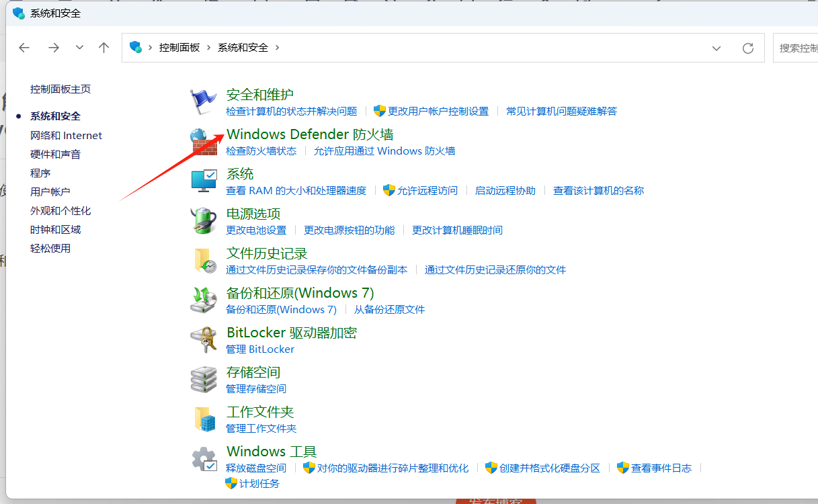Open 备份和还原(Windows 7) heading
The height and width of the screenshot is (504, 818).
click(x=300, y=293)
